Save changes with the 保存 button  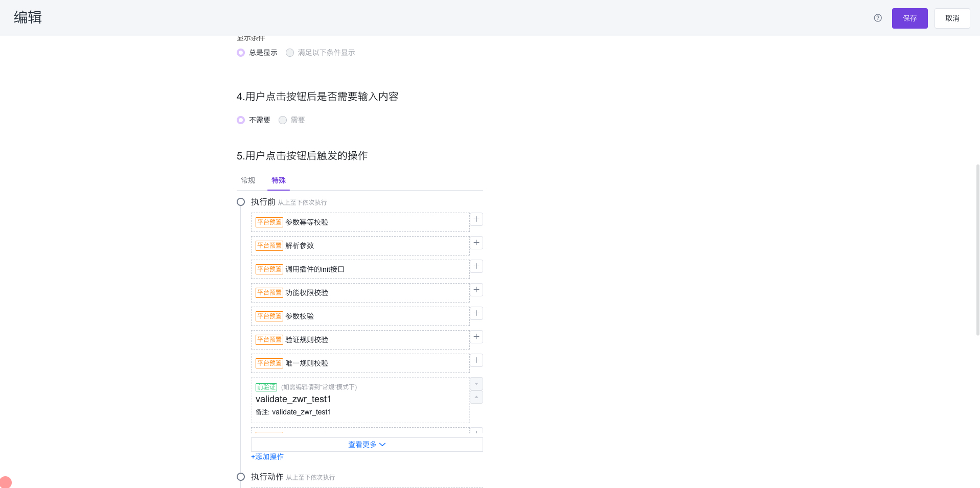click(909, 18)
